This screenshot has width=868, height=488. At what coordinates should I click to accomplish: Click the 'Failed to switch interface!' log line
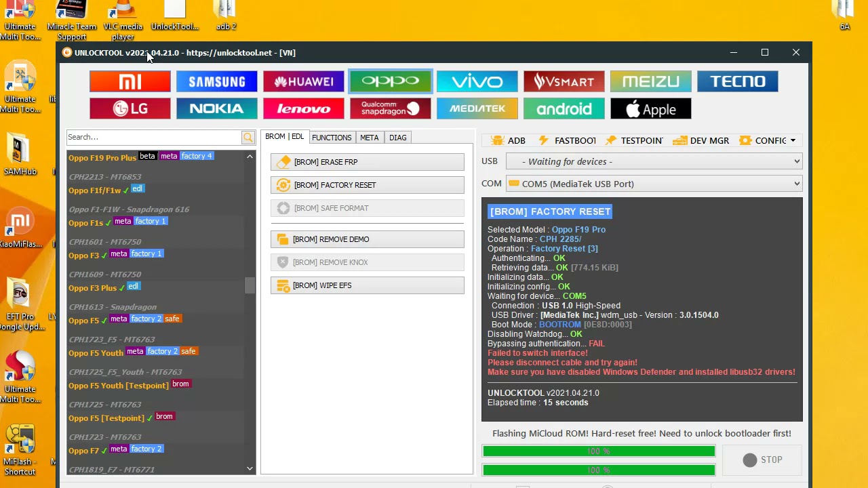(x=538, y=353)
